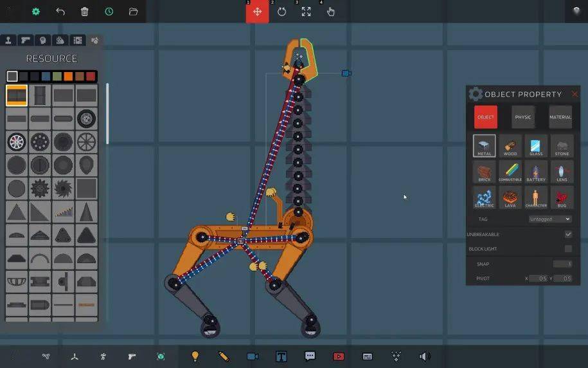This screenshot has height=368, width=588.
Task: Click the undo arrow icon
Action: pos(60,12)
